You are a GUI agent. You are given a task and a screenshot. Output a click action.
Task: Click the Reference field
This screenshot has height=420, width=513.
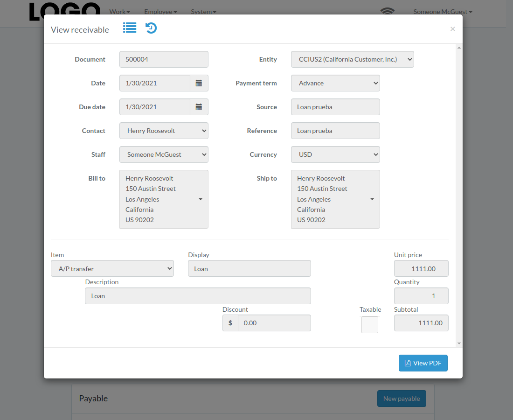coord(335,131)
